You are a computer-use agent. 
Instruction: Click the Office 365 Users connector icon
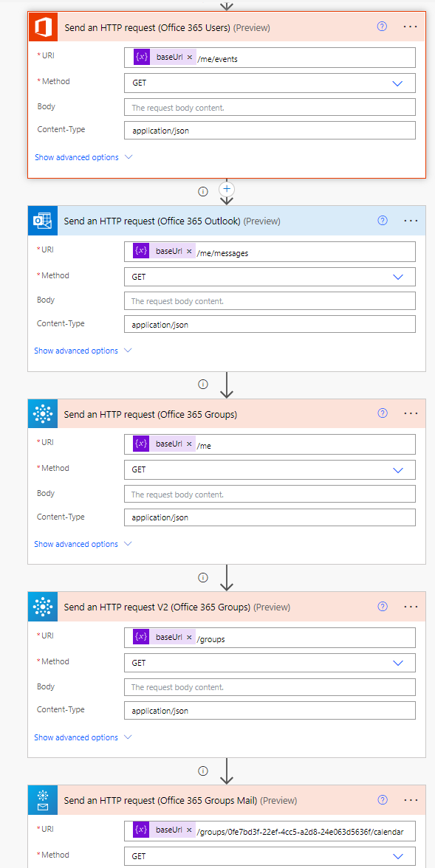44,27
